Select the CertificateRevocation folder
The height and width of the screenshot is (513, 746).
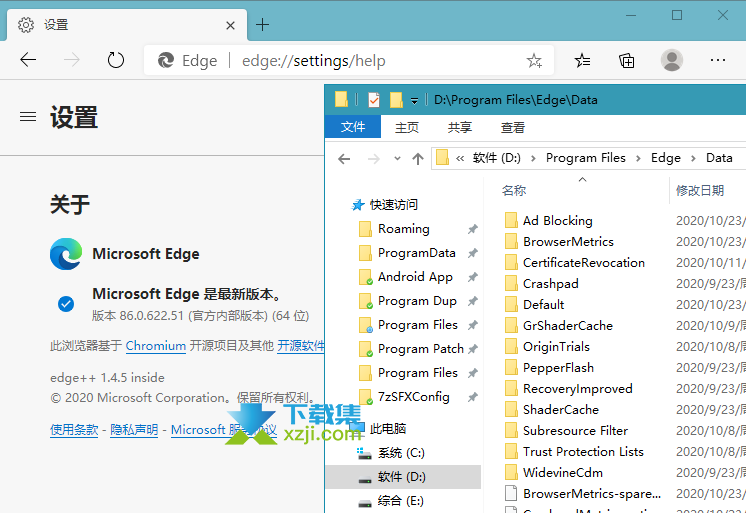pyautogui.click(x=584, y=263)
